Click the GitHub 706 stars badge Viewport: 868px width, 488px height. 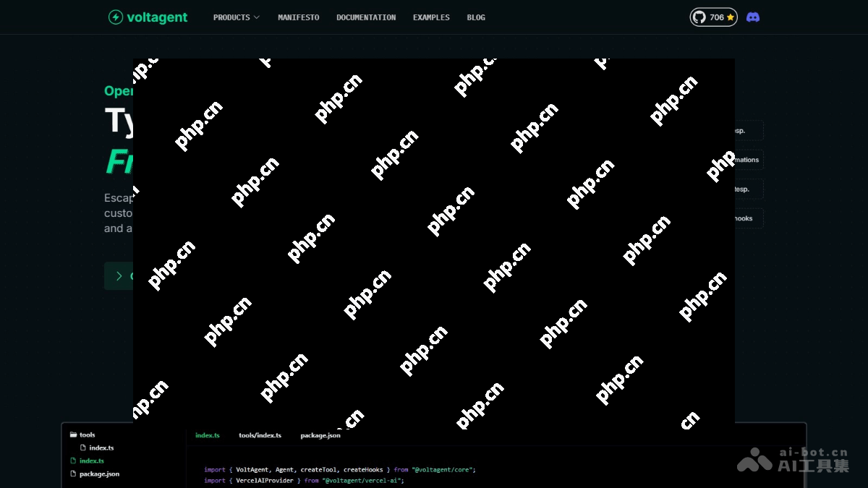click(713, 17)
